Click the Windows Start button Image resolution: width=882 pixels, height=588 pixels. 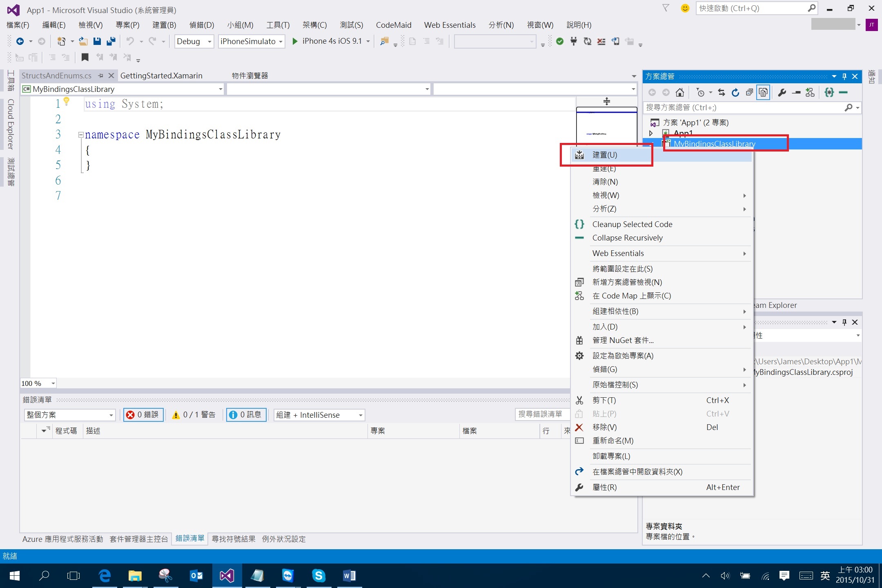[14, 576]
